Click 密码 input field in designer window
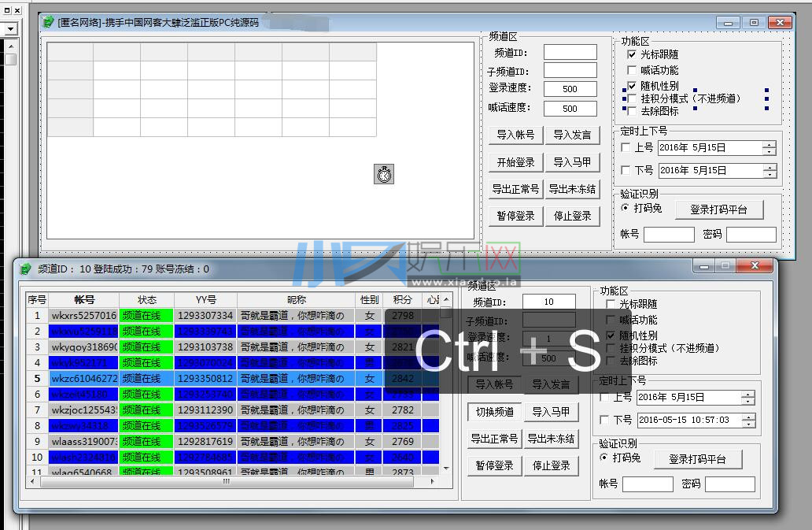Image resolution: width=812 pixels, height=530 pixels. tap(751, 235)
